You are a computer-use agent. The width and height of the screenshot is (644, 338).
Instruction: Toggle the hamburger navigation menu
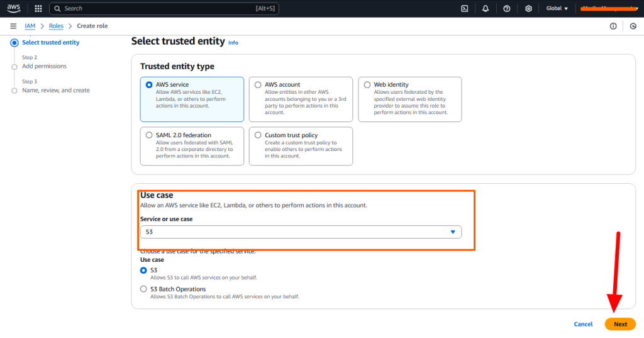point(13,26)
